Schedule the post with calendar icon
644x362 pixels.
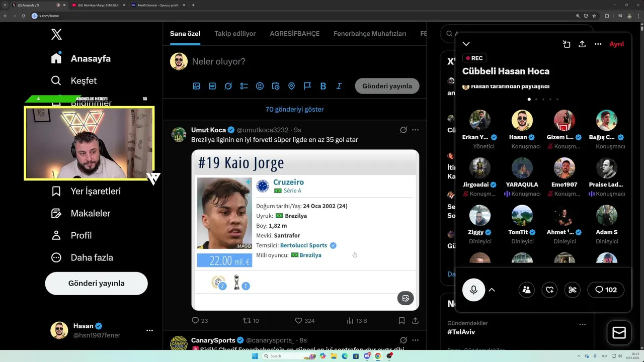(x=276, y=86)
